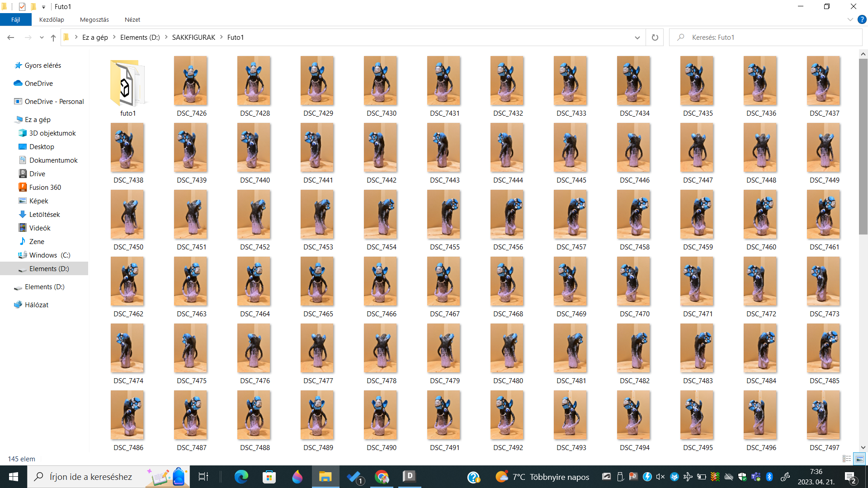Open 3D objektumok folder

tap(52, 133)
